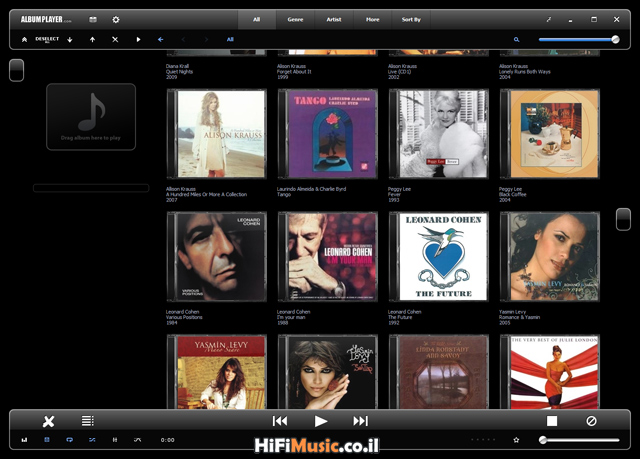
Task: Open the search magnifier icon
Action: tap(516, 40)
